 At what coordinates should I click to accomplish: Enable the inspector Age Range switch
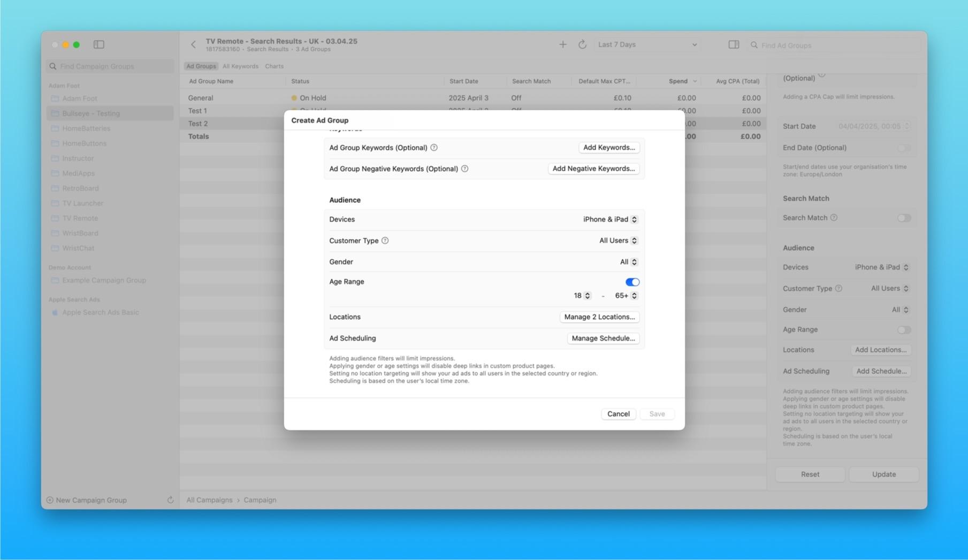904,329
